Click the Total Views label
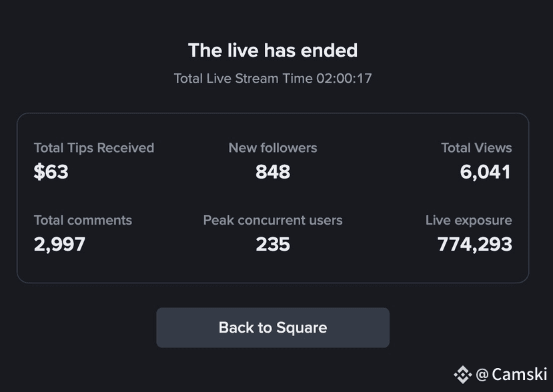Screen dimensions: 553x392 [x=476, y=148]
